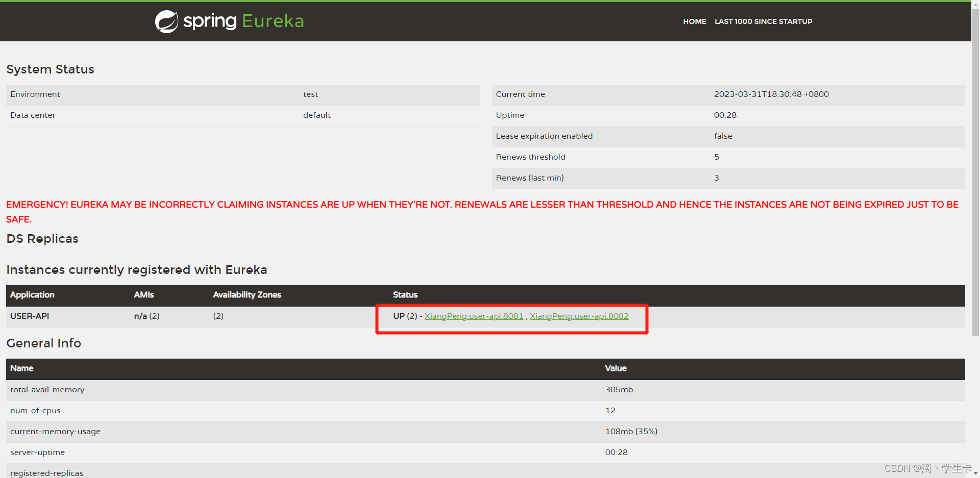Click the Renews threshold label

530,157
